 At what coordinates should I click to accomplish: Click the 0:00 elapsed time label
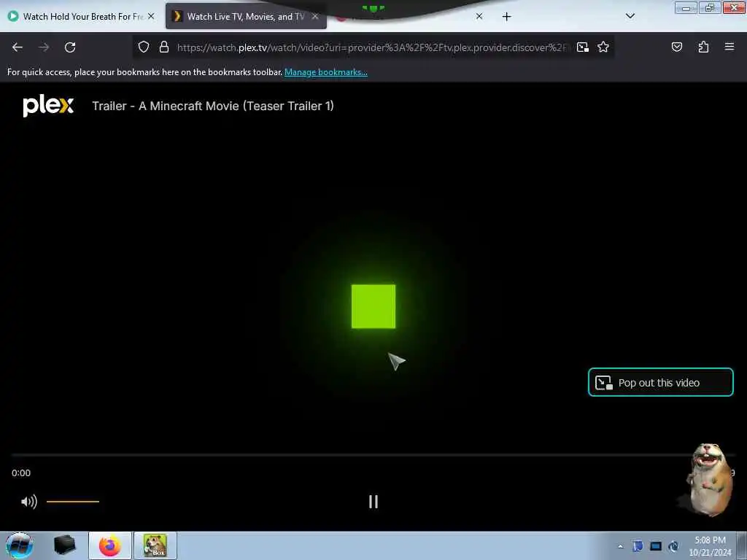(x=21, y=472)
